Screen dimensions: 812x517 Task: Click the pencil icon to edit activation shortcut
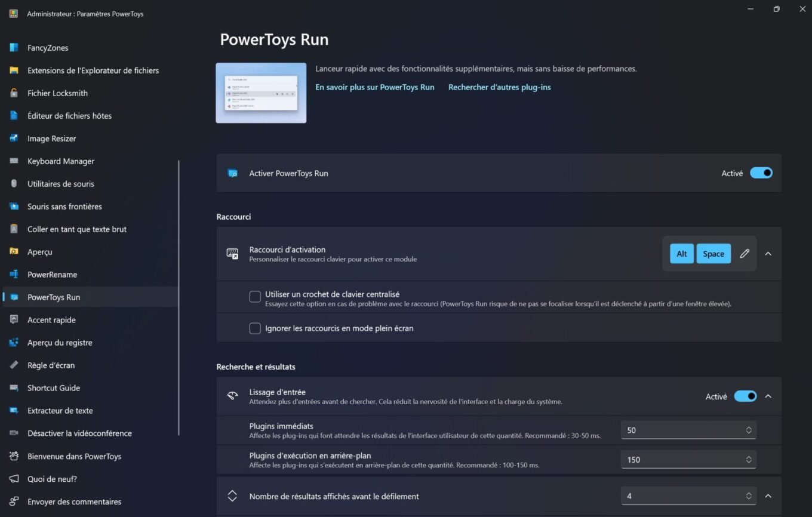tap(745, 254)
